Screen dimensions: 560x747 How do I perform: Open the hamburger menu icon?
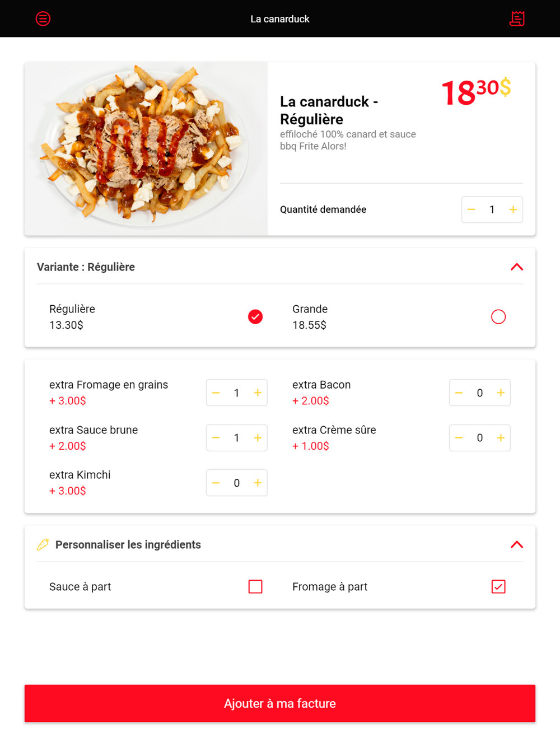pos(43,18)
